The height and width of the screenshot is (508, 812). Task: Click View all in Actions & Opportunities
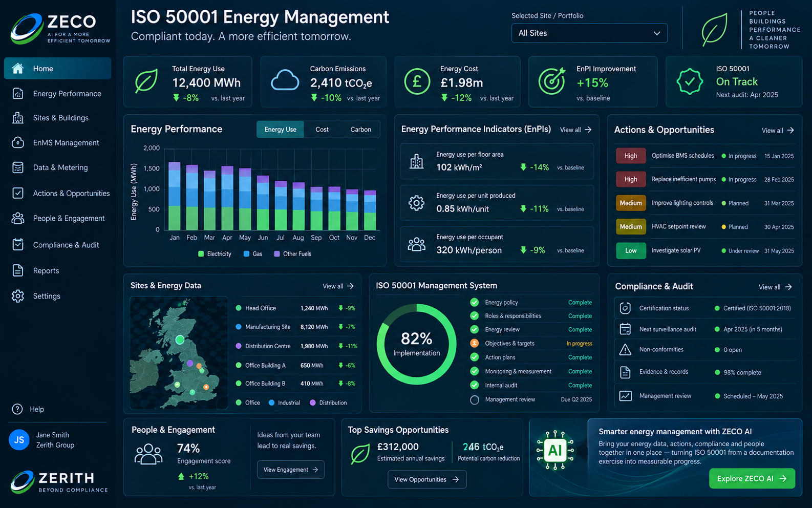tap(778, 131)
